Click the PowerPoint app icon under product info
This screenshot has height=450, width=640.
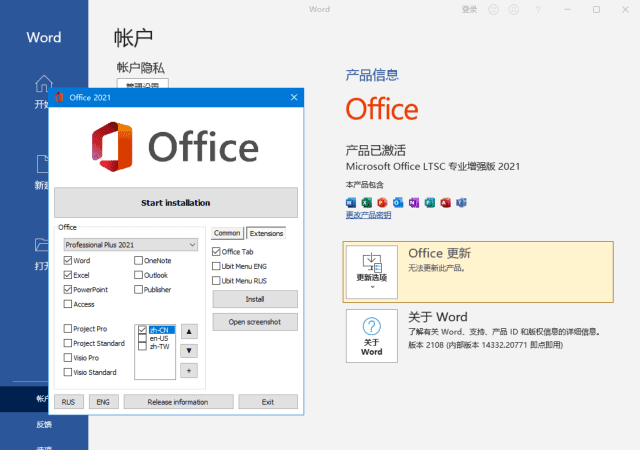pyautogui.click(x=382, y=203)
